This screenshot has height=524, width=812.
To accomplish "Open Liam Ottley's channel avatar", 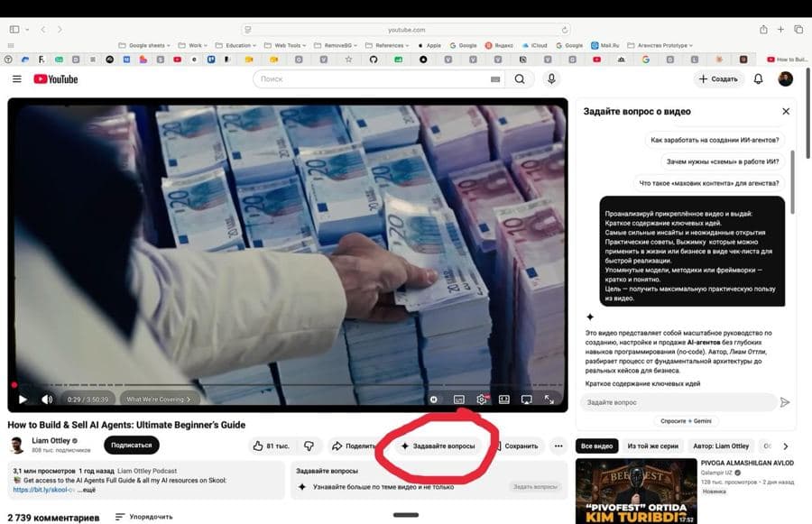I will (x=18, y=445).
